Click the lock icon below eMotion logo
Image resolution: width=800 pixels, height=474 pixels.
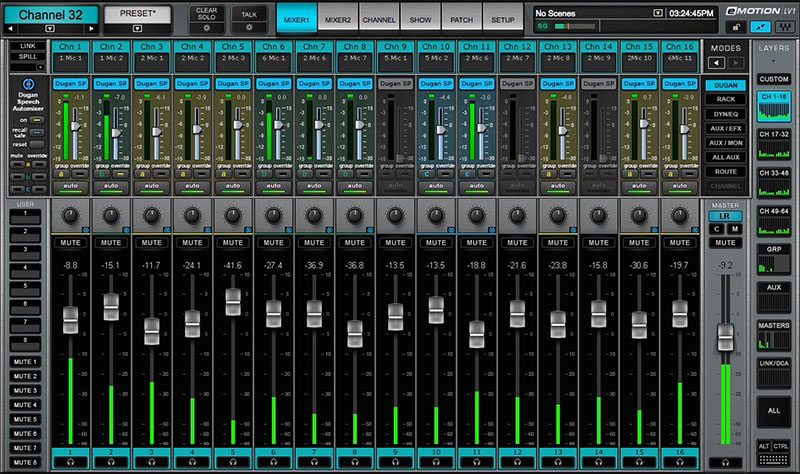[x=735, y=27]
